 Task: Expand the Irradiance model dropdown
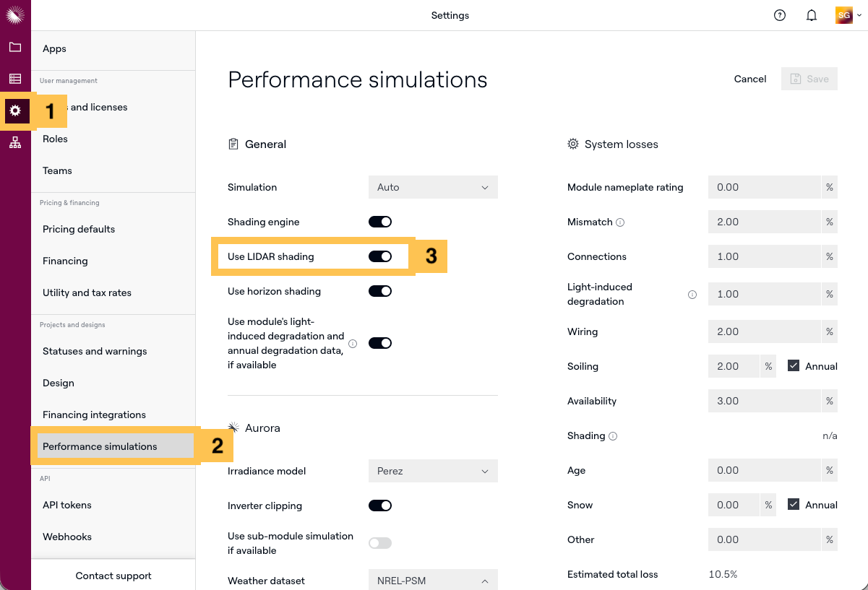tap(433, 471)
